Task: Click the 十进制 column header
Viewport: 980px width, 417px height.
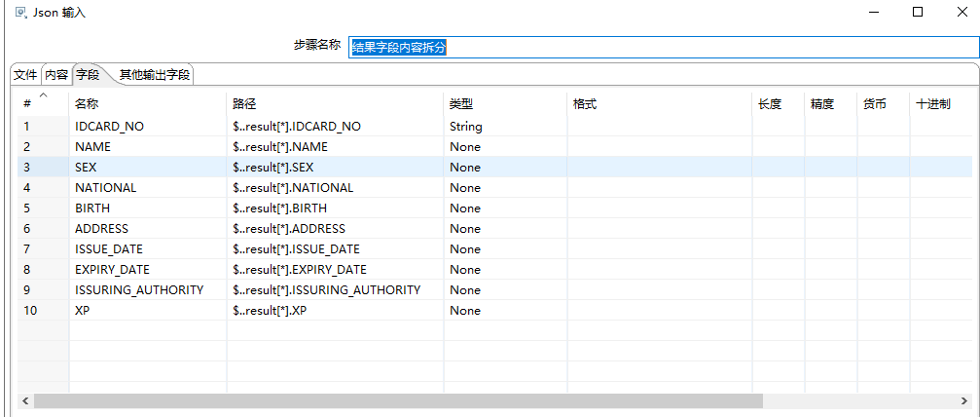Action: pos(942,104)
